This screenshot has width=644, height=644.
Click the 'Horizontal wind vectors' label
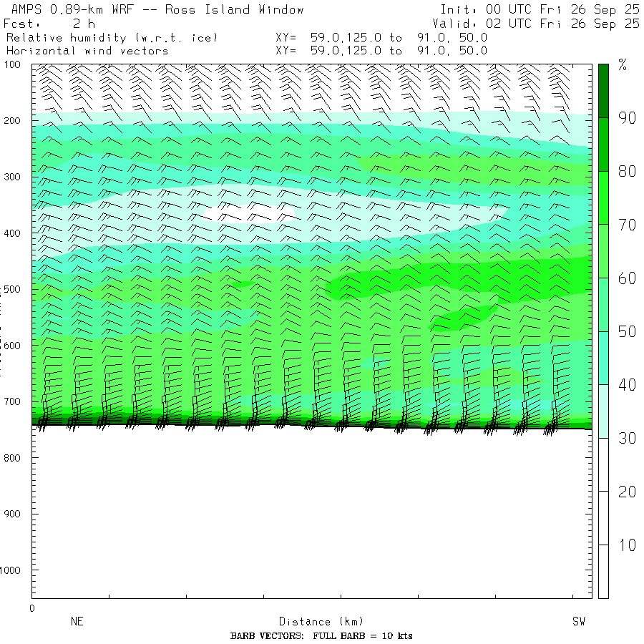87,51
